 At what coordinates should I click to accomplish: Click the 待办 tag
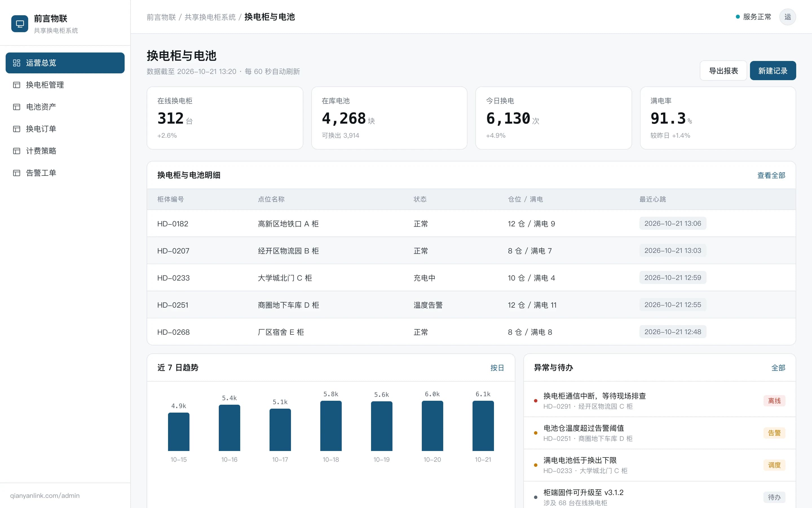pyautogui.click(x=774, y=497)
